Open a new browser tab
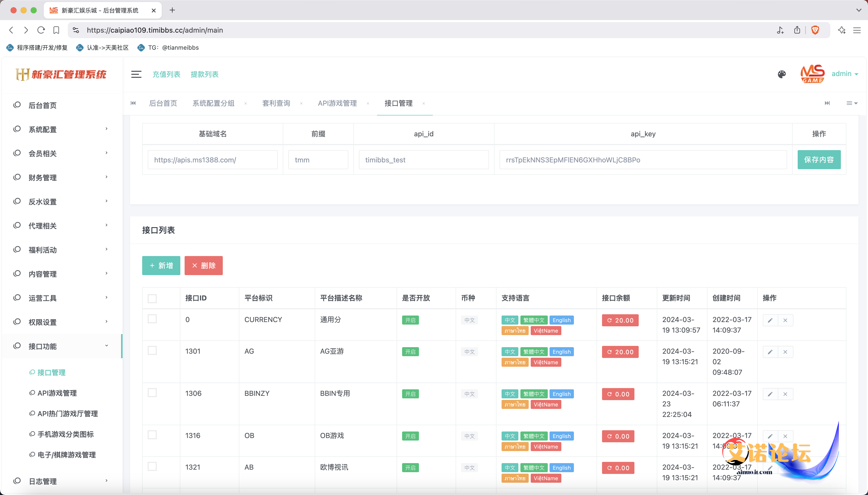Screen dimensions: 868x495 coord(172,10)
